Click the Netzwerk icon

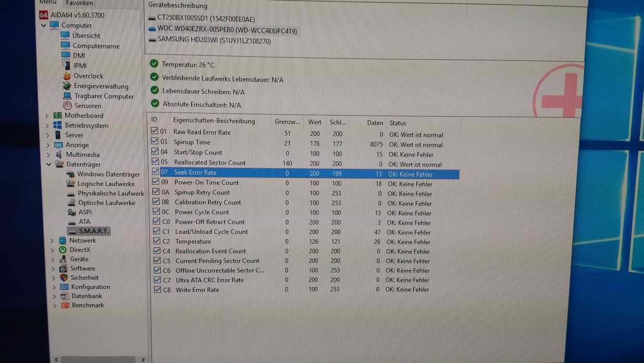coord(63,240)
